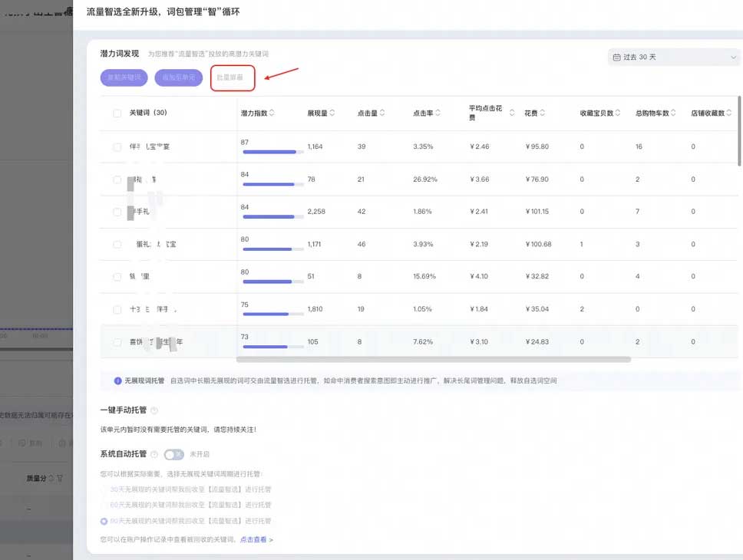Check the row with 78 impressions
Viewport: 743px width, 560px height.
click(117, 180)
